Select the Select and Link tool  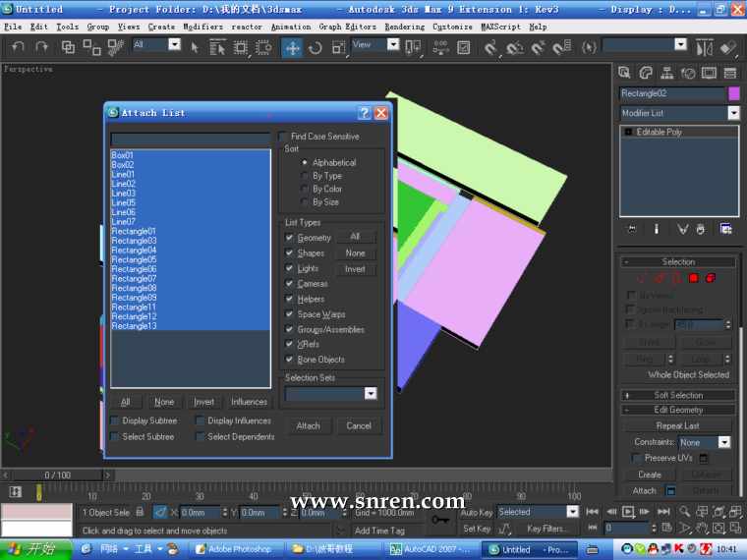pos(68,47)
